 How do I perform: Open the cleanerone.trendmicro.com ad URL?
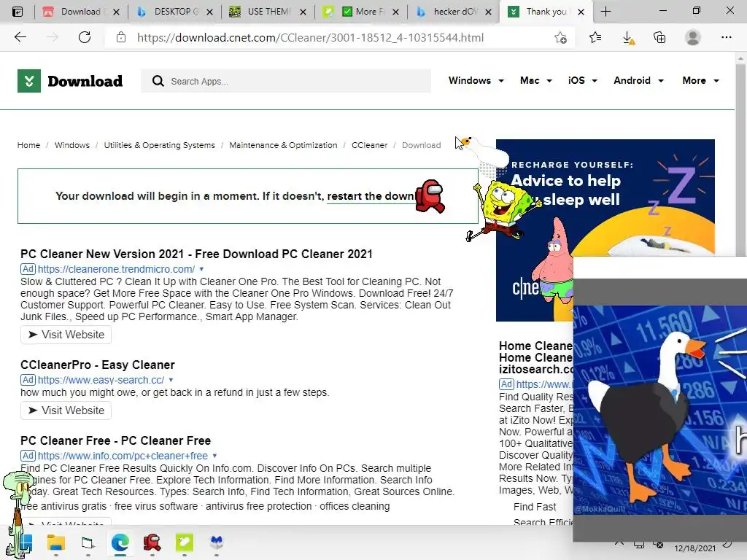point(116,269)
